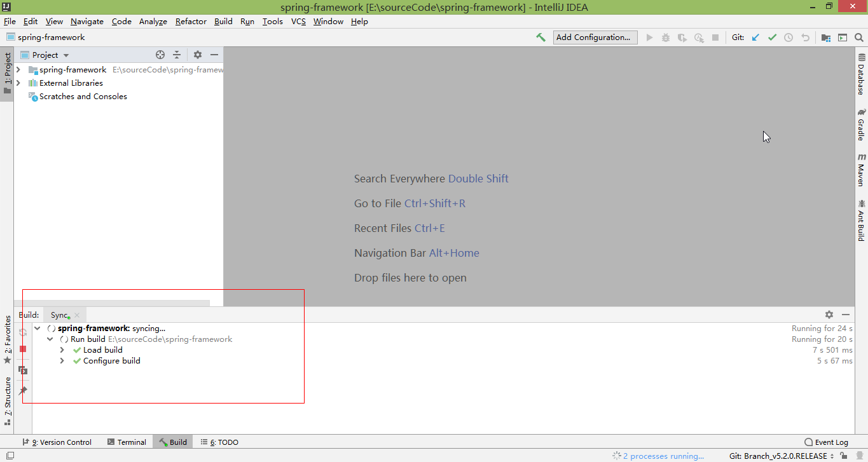
Task: Open Git Show History clock icon
Action: [789, 37]
